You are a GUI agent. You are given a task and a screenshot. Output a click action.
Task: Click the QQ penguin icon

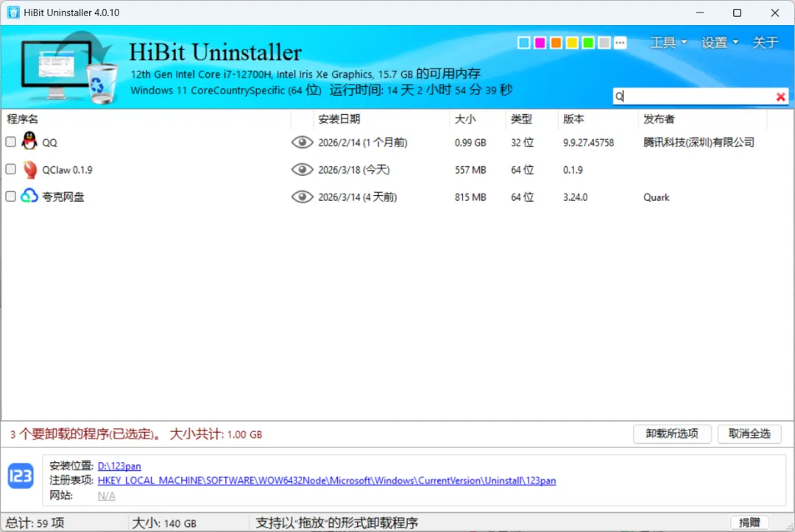[29, 141]
